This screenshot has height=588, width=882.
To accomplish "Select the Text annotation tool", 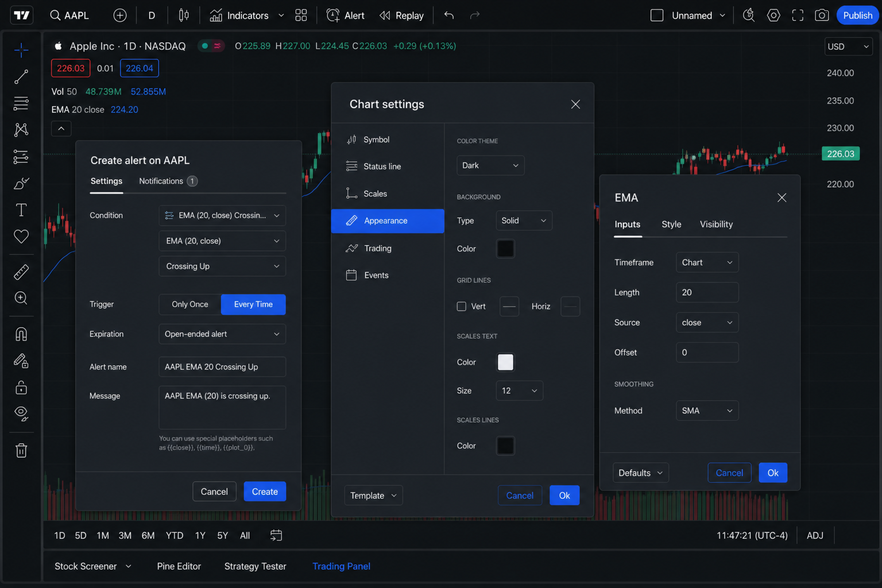I will click(x=21, y=210).
